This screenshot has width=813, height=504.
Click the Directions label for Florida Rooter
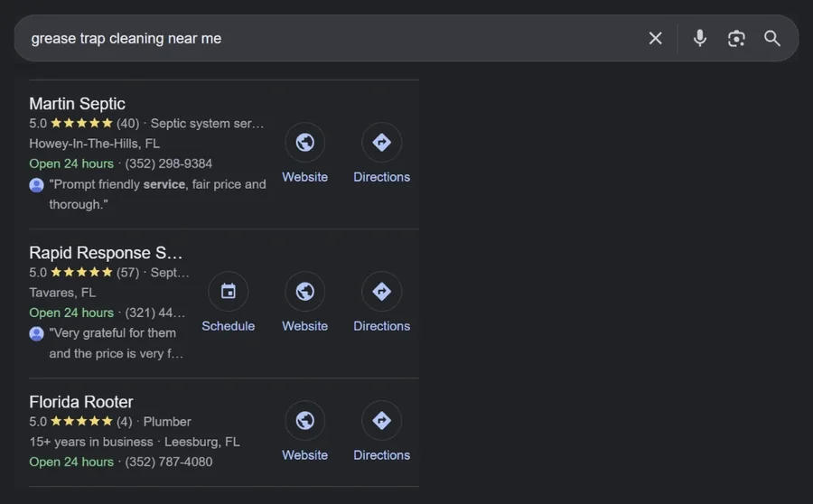point(381,455)
